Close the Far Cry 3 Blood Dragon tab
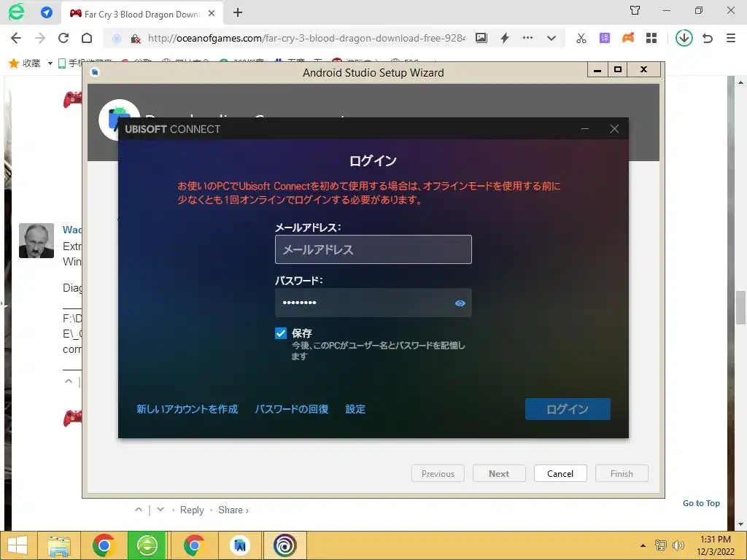This screenshot has width=747, height=560. coord(212,13)
